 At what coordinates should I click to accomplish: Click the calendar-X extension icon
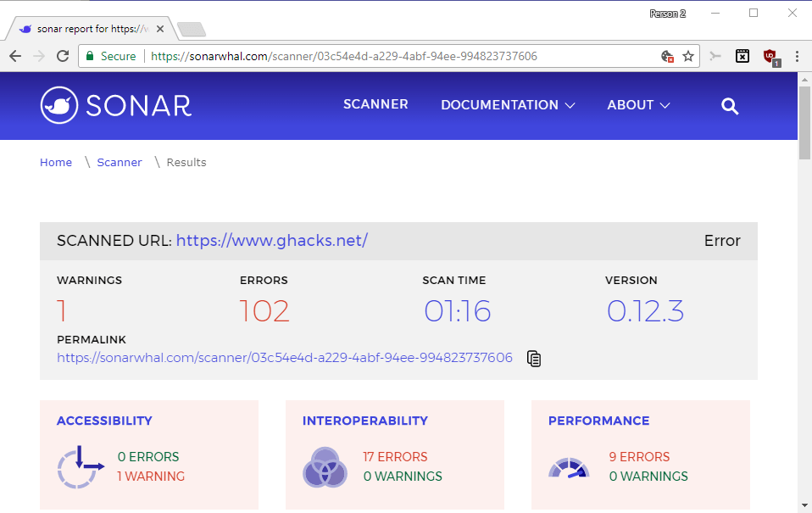click(x=742, y=56)
